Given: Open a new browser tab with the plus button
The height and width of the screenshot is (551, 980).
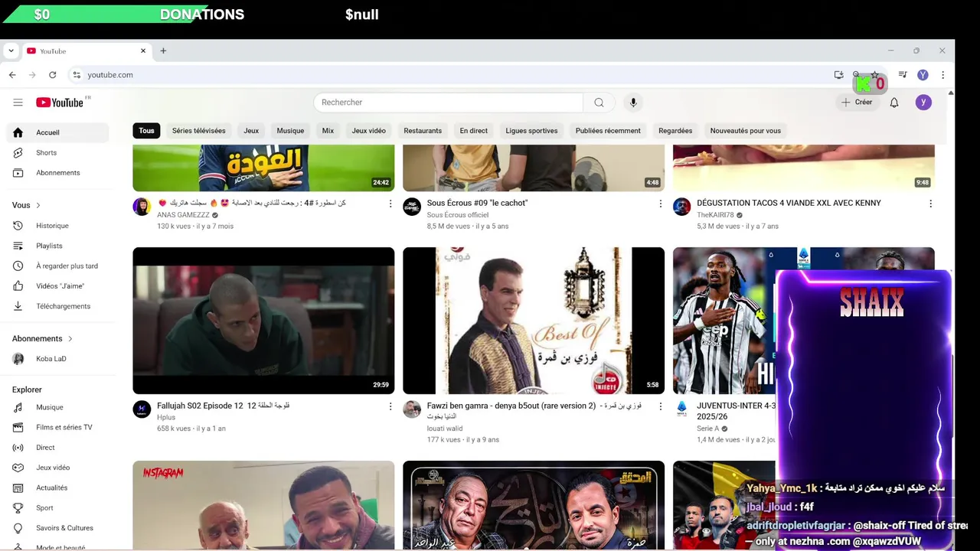Looking at the screenshot, I should point(163,51).
